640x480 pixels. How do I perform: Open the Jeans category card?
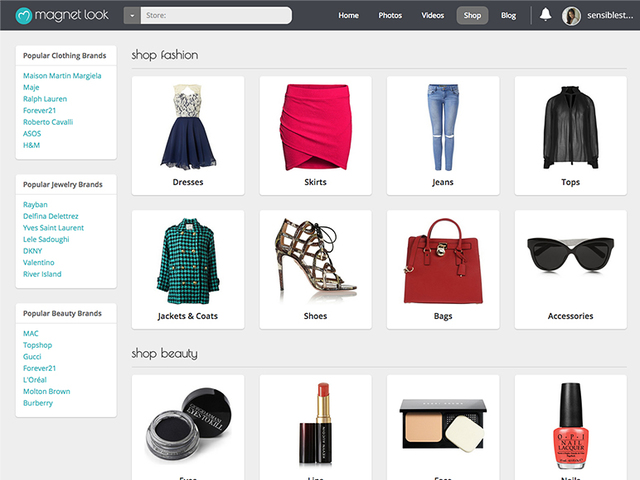click(443, 136)
